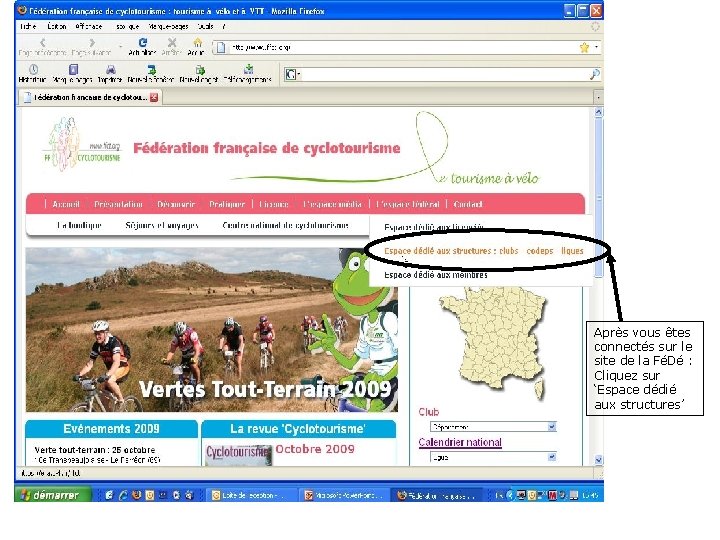Go back with the Page précédente arrow
The height and width of the screenshot is (540, 720).
[42, 43]
